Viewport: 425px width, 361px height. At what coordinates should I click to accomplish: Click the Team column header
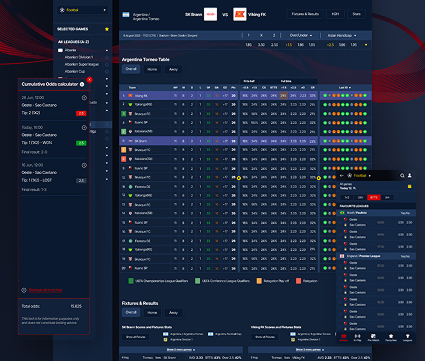tap(132, 88)
